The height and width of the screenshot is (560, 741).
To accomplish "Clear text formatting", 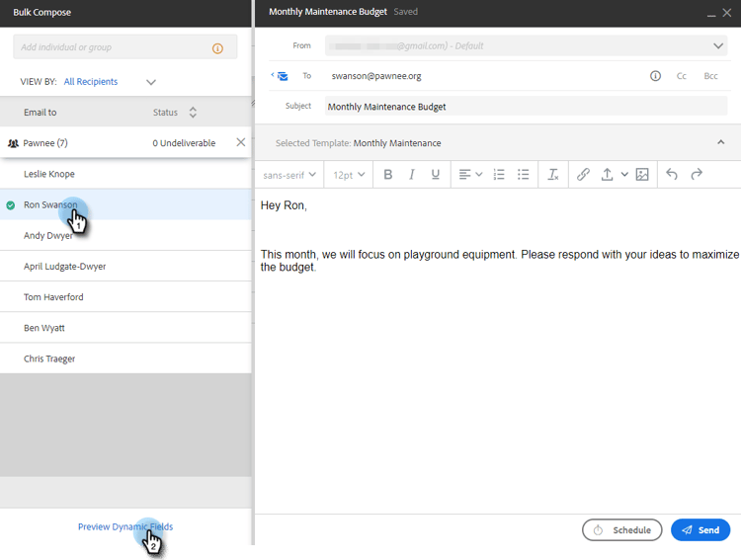I will (x=553, y=175).
